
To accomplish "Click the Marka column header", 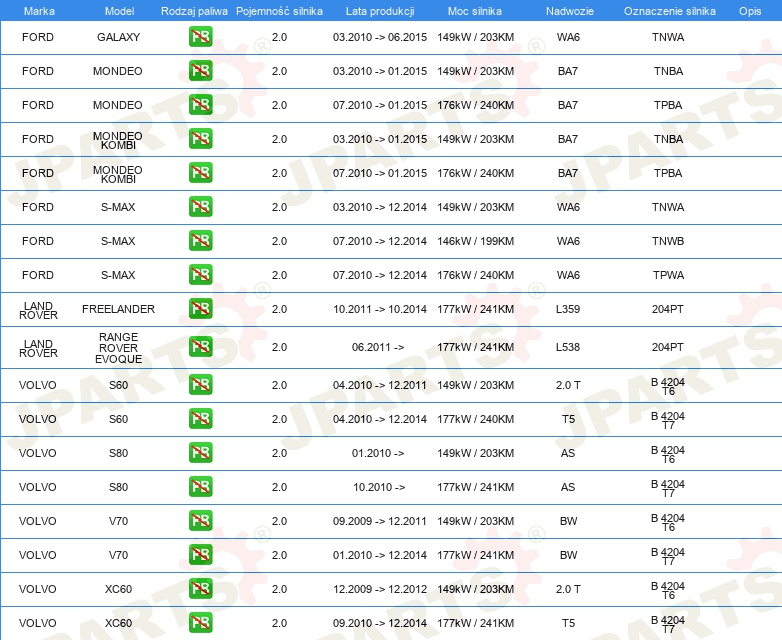I will pos(39,11).
